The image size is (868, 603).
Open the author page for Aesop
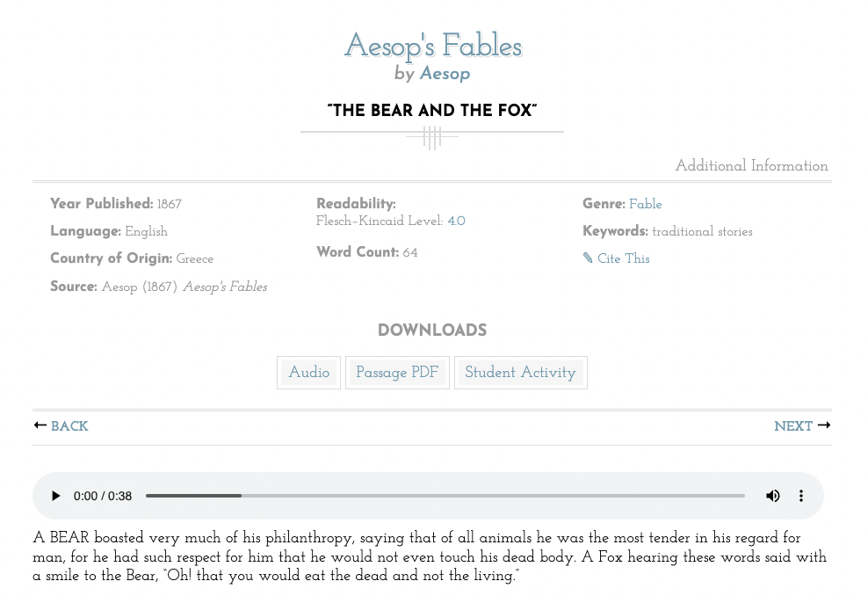coord(445,74)
